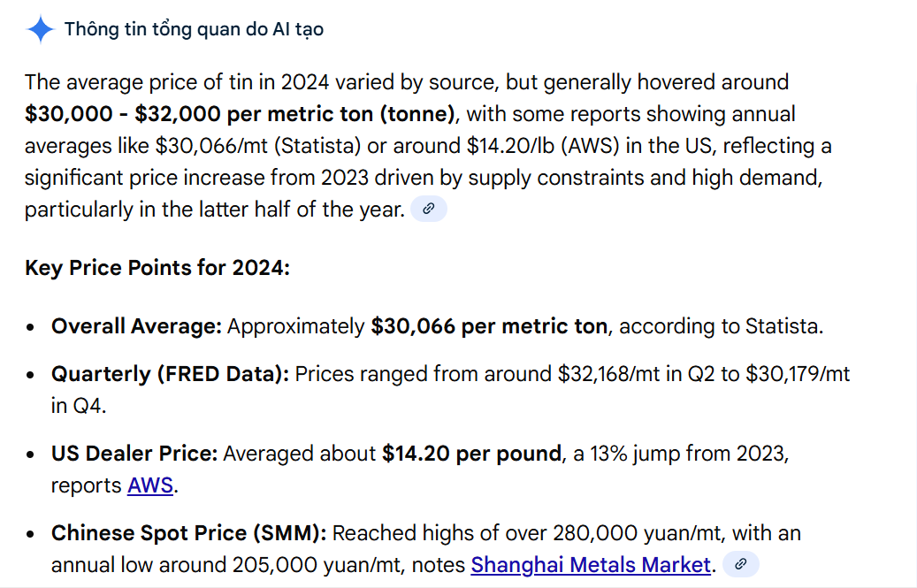
Task: Click the bold '$30,066 per metric ton' figure
Action: [x=489, y=326]
